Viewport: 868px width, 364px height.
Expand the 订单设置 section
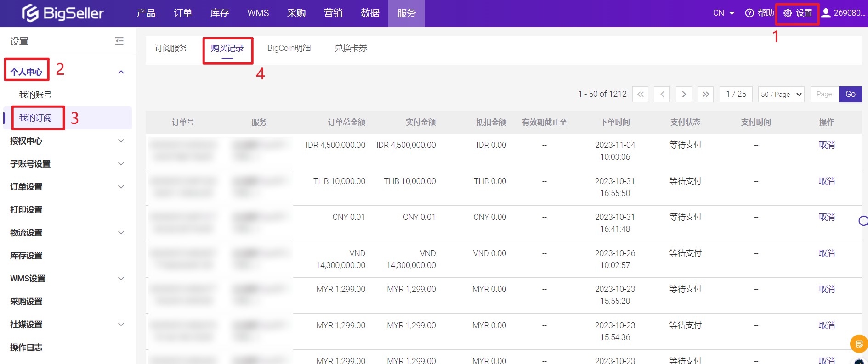pyautogui.click(x=121, y=187)
